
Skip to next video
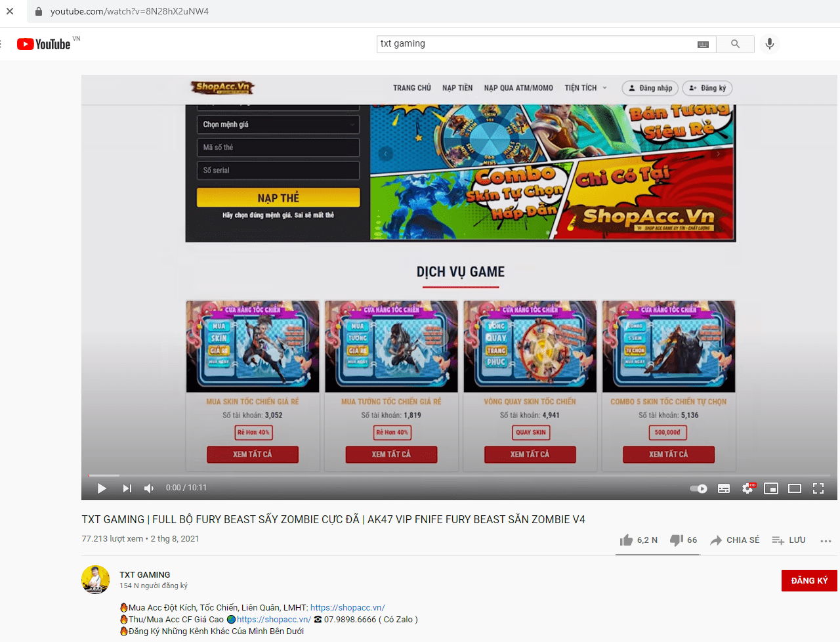pos(127,488)
